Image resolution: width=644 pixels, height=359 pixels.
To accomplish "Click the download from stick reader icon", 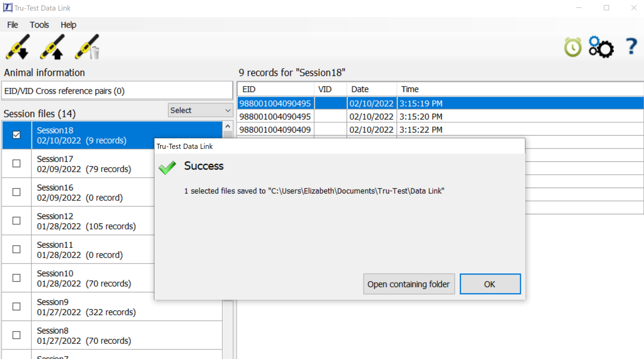I will 18,47.
